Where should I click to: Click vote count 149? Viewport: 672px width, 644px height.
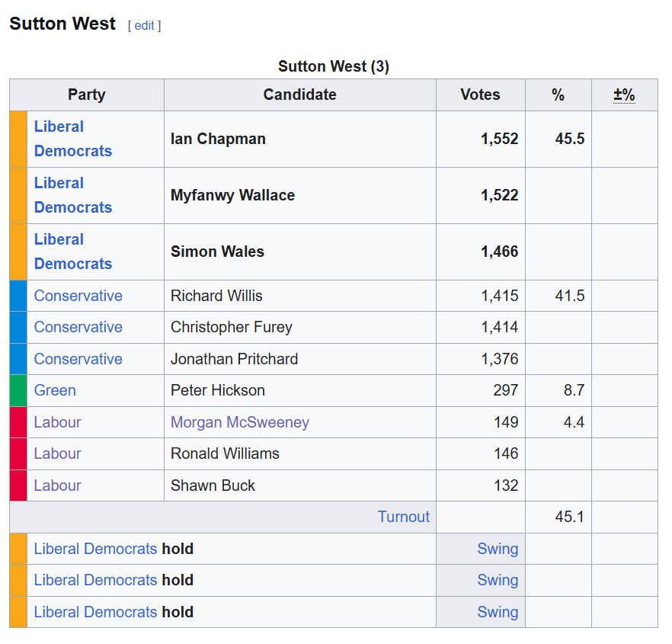pos(506,422)
